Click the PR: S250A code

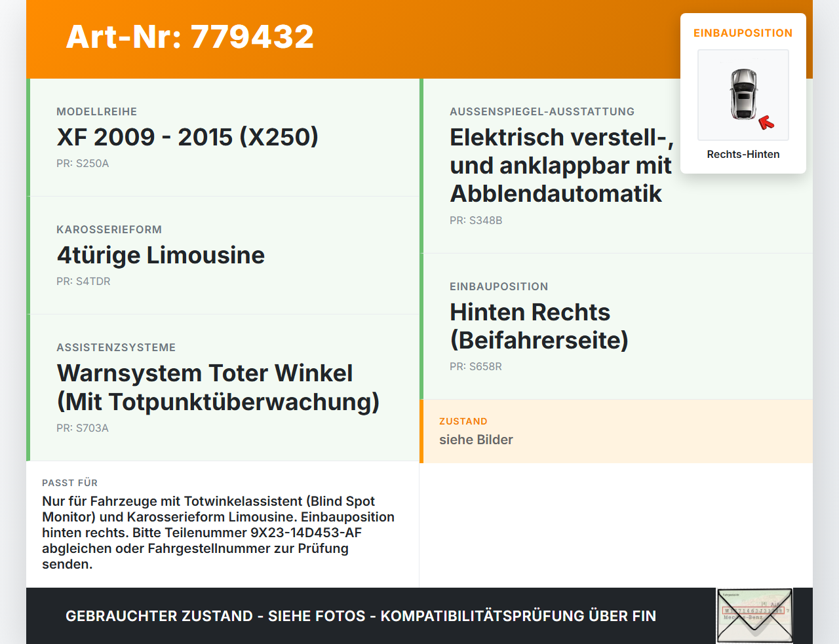83,163
